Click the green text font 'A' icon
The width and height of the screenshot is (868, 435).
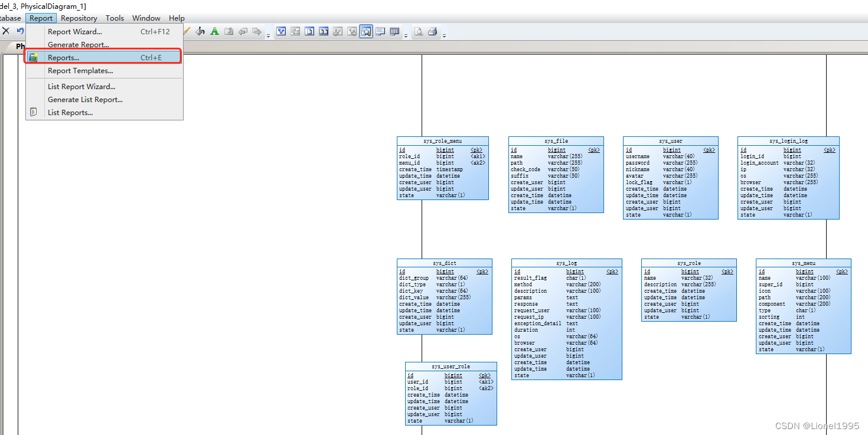click(x=214, y=31)
